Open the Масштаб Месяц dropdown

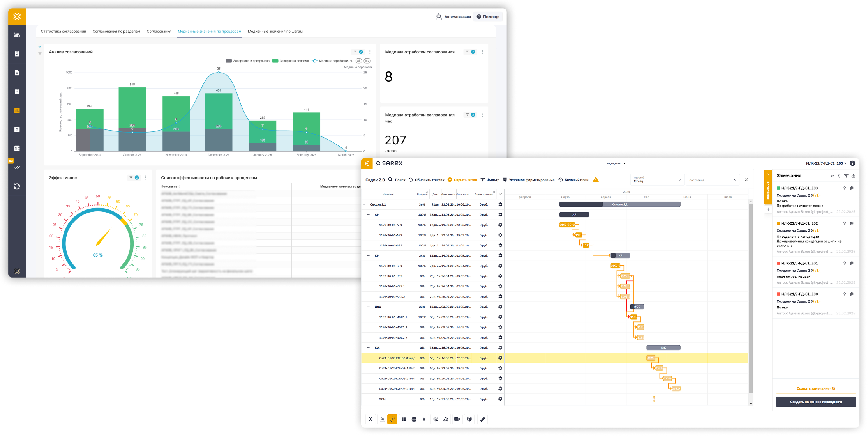[x=657, y=180]
